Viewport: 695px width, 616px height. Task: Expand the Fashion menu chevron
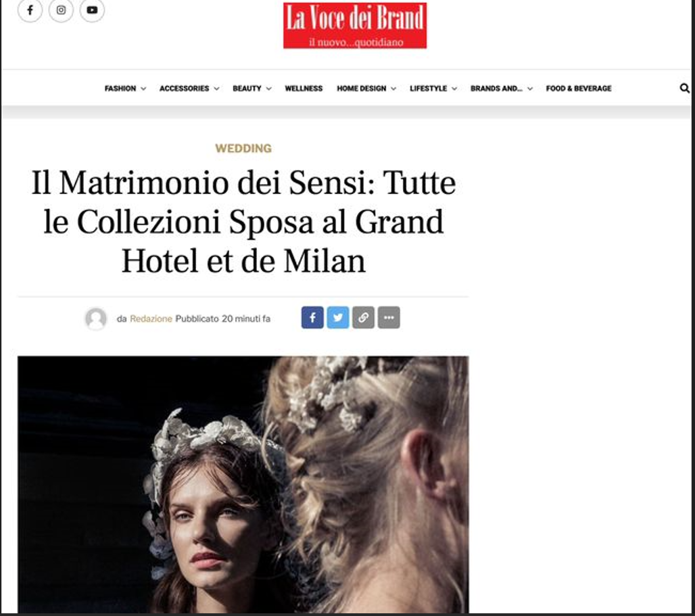143,89
